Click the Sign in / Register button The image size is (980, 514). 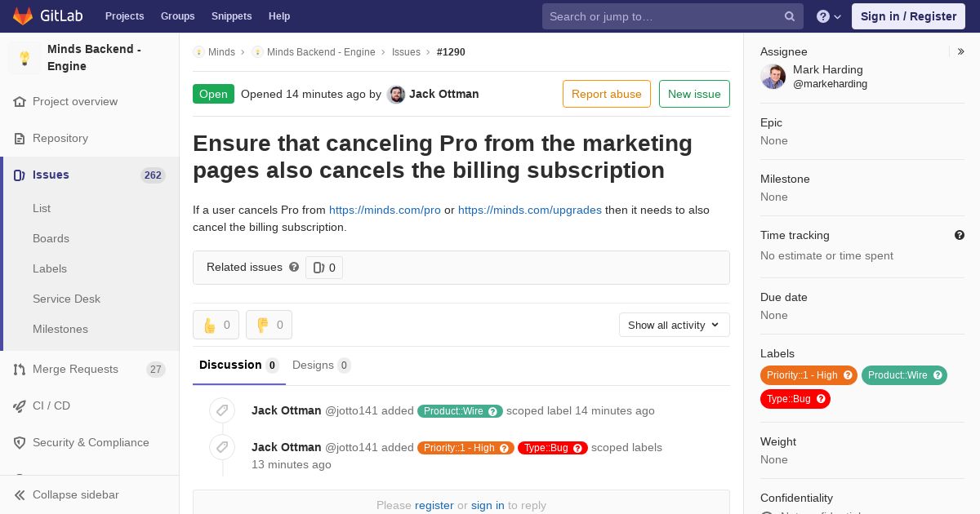(908, 16)
